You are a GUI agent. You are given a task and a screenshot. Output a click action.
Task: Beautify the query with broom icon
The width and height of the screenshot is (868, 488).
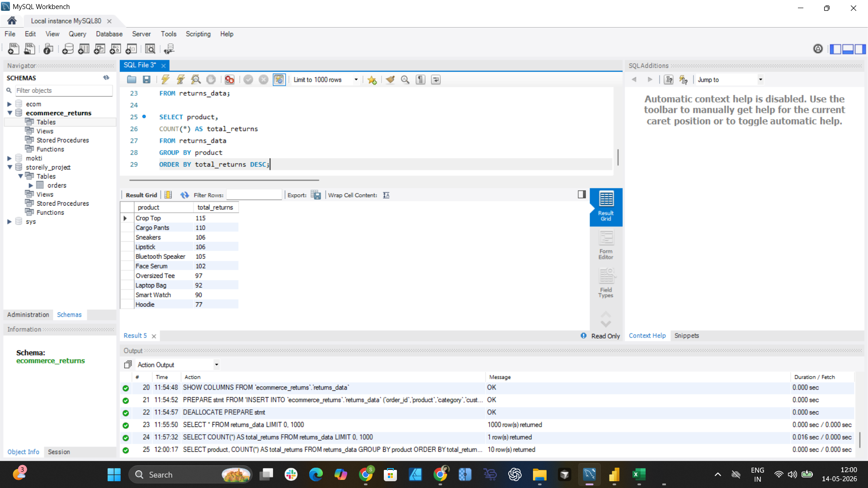coord(390,80)
